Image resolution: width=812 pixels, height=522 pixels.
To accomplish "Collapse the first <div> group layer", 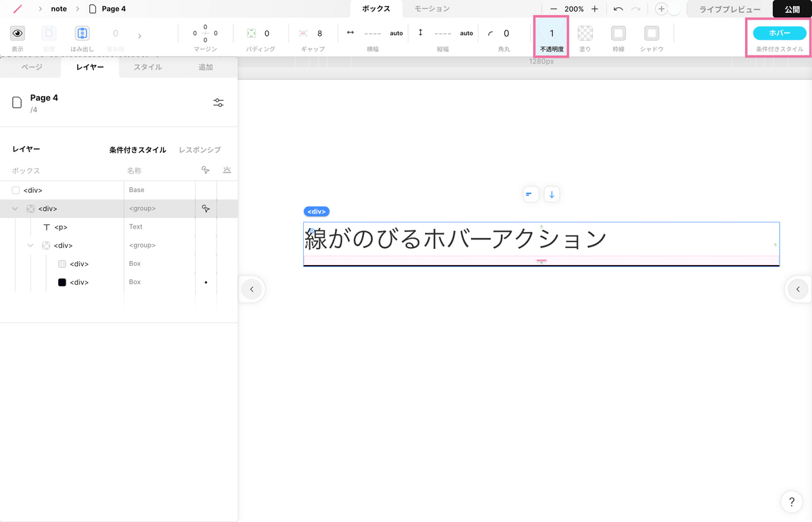I will (15, 209).
